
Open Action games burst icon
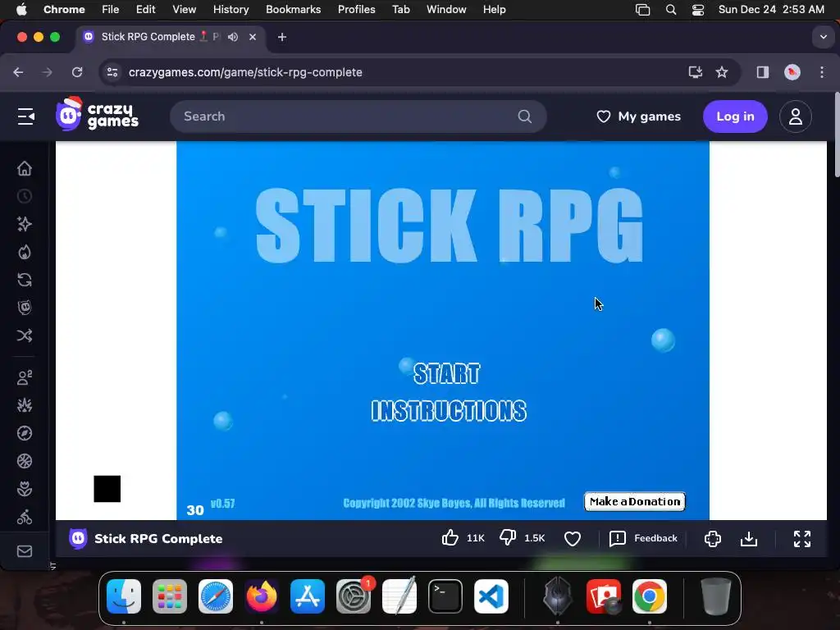pyautogui.click(x=25, y=405)
